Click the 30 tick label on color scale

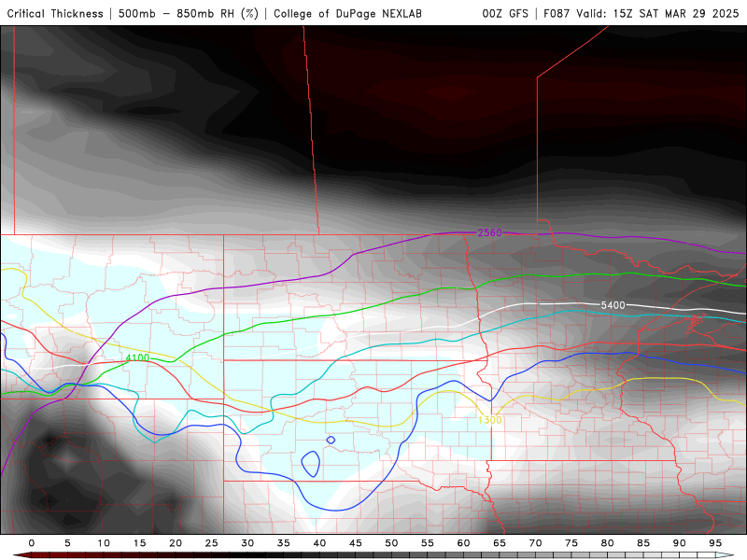247,543
